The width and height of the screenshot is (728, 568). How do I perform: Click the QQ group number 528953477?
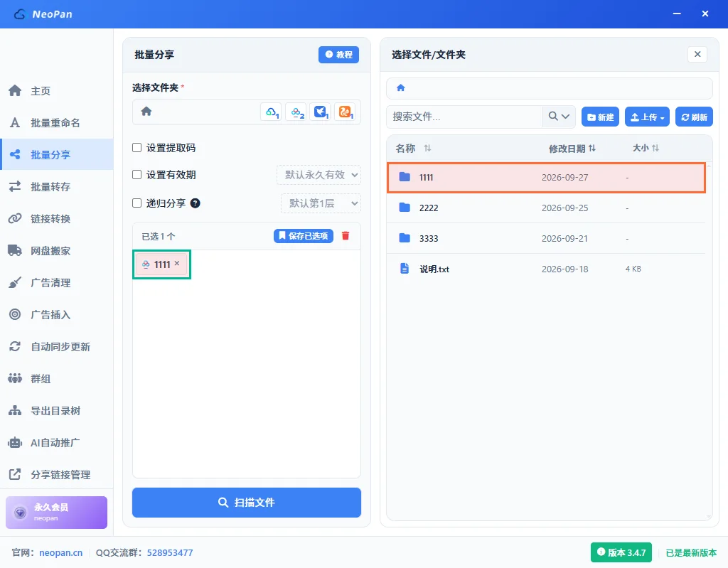(170, 552)
